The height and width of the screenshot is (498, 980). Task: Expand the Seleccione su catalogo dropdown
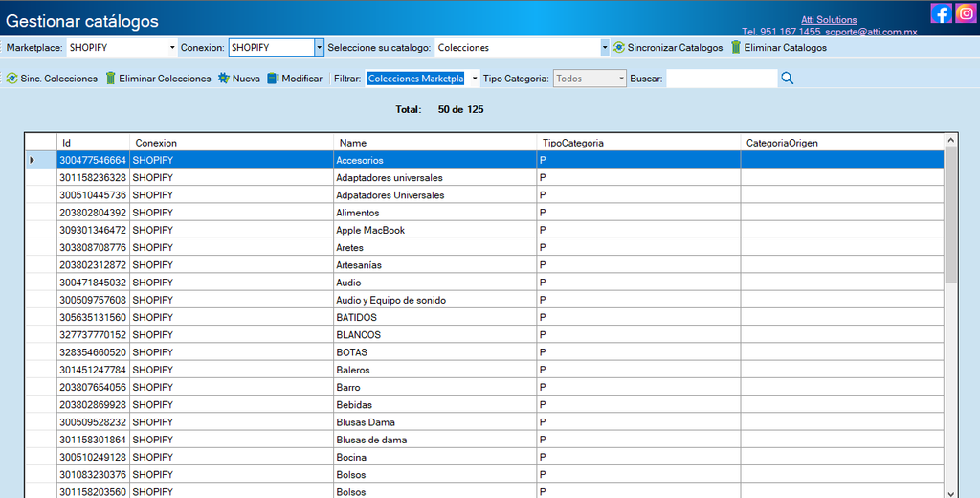(605, 48)
